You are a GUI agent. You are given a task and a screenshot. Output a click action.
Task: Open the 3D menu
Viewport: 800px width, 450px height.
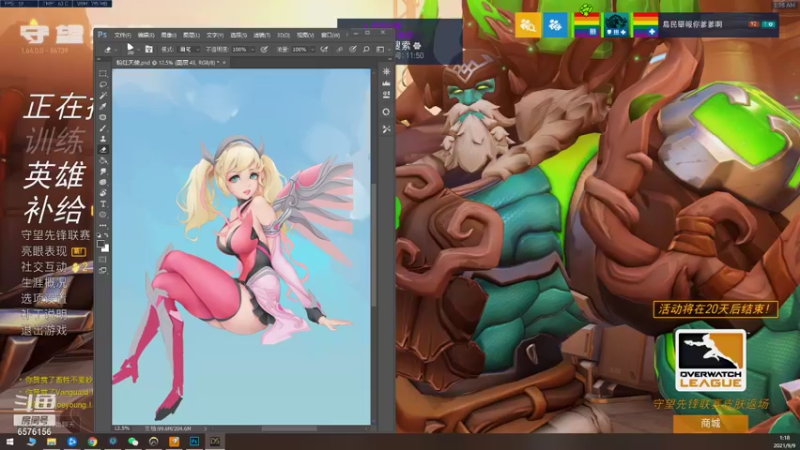(283, 35)
